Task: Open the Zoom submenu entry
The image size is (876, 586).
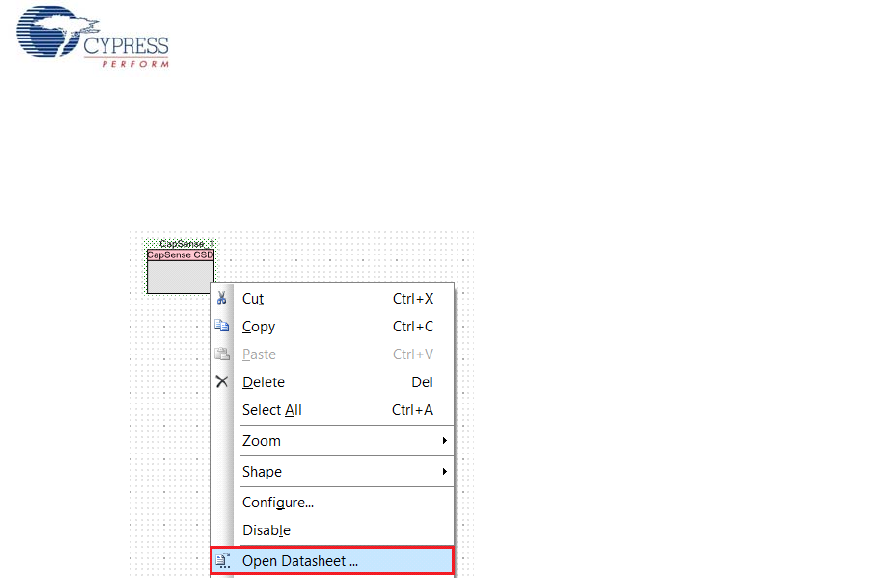Action: click(x=333, y=441)
